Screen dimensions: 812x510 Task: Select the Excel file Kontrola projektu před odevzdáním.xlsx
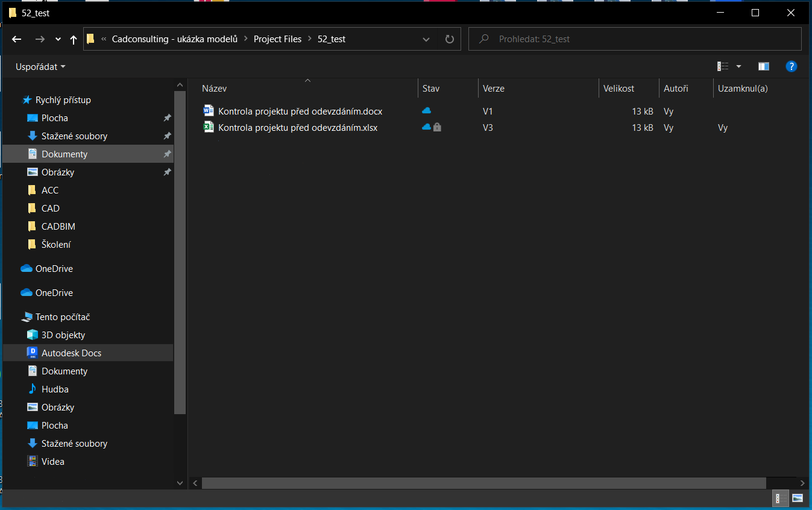[x=297, y=127]
